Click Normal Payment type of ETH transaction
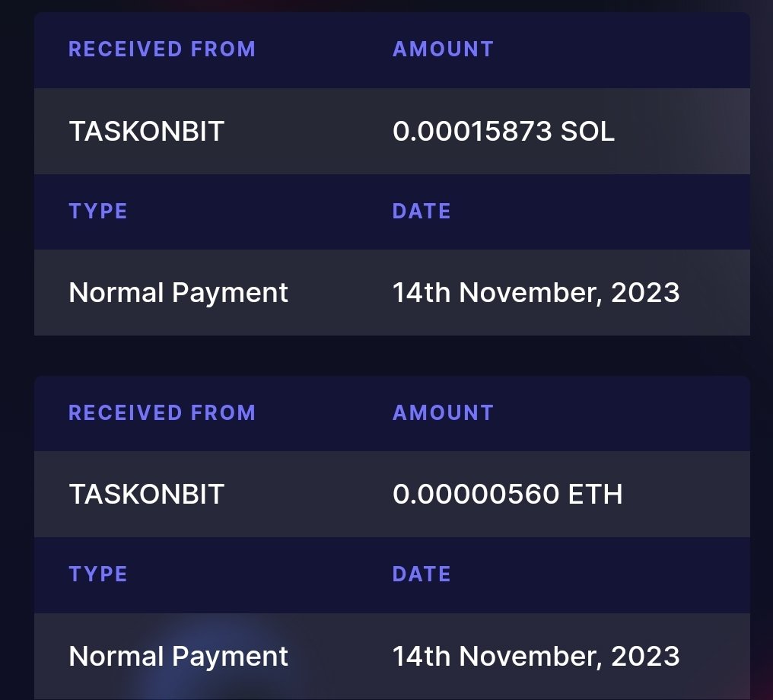Viewport: 773px width, 700px height. (x=179, y=657)
